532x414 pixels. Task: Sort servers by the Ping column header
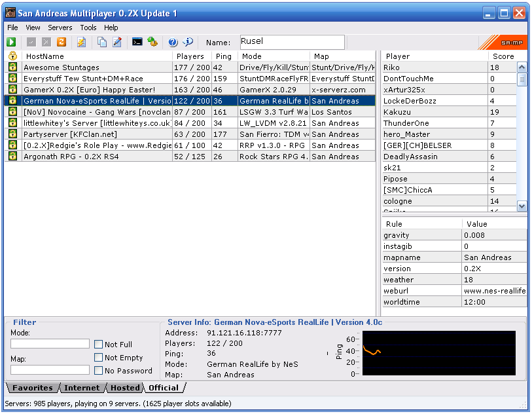click(x=224, y=56)
